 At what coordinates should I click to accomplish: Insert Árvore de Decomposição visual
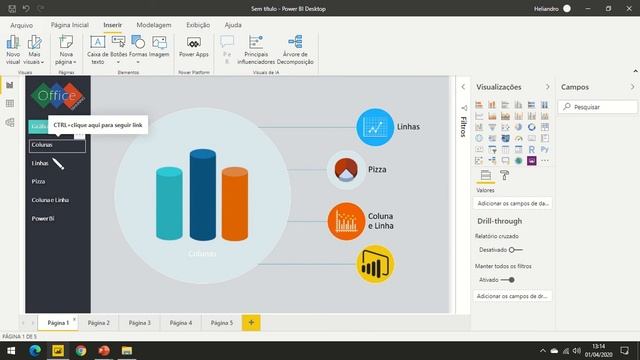[x=295, y=50]
